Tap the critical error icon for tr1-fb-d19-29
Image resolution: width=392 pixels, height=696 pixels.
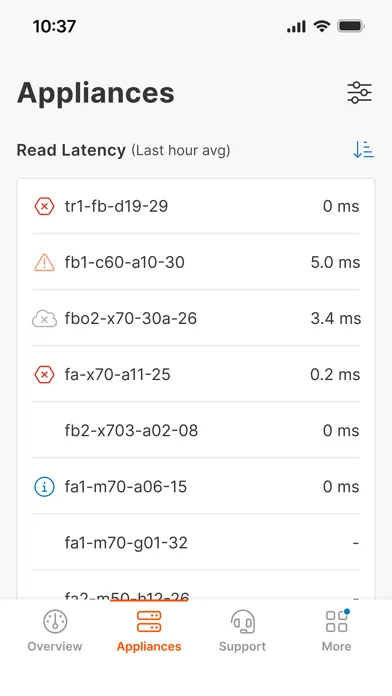pyautogui.click(x=44, y=206)
